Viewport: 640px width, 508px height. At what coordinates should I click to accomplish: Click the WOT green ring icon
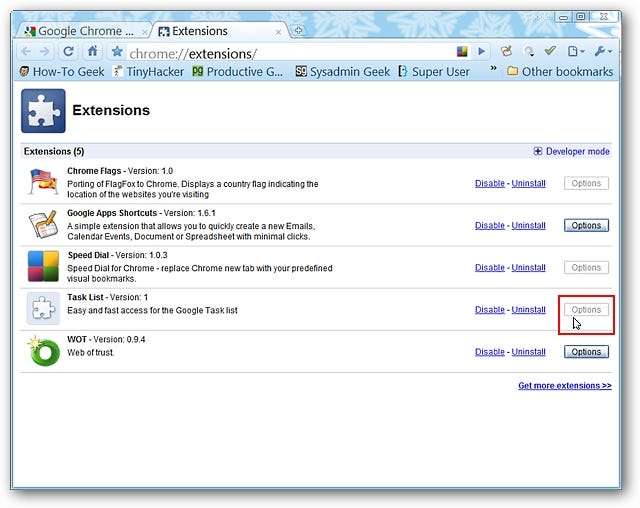43,351
